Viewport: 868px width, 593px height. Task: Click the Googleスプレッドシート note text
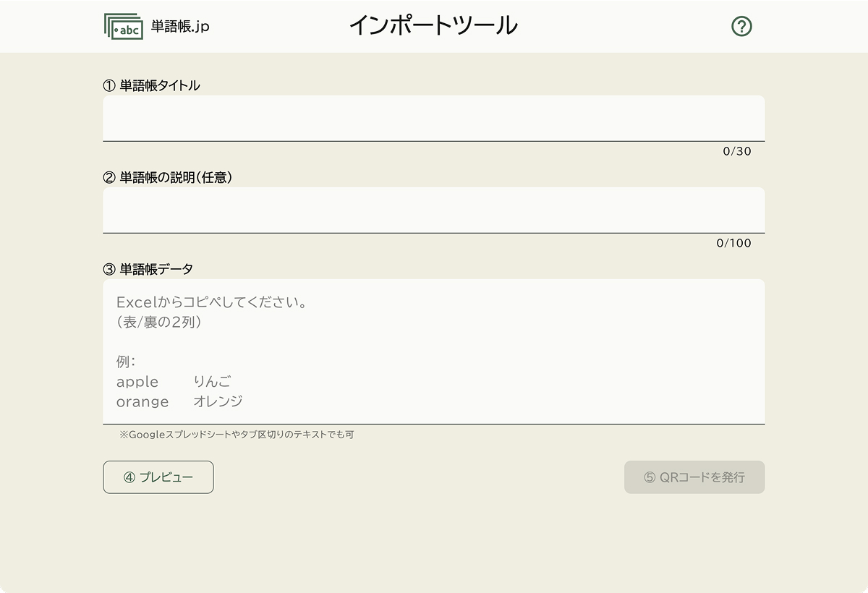tap(237, 435)
